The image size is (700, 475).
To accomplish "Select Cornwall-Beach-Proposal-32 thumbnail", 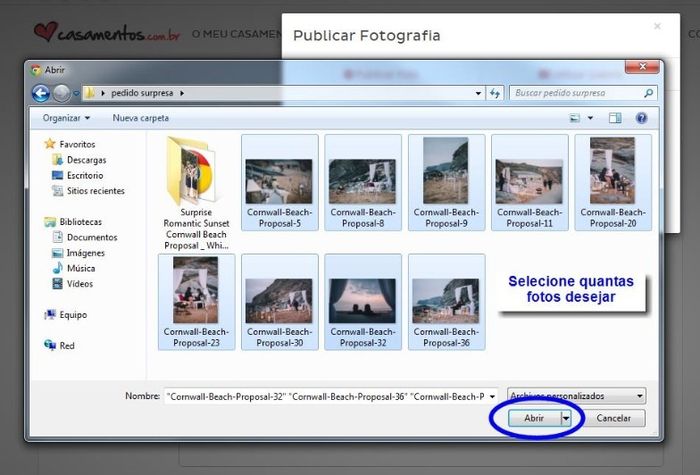I will (362, 302).
